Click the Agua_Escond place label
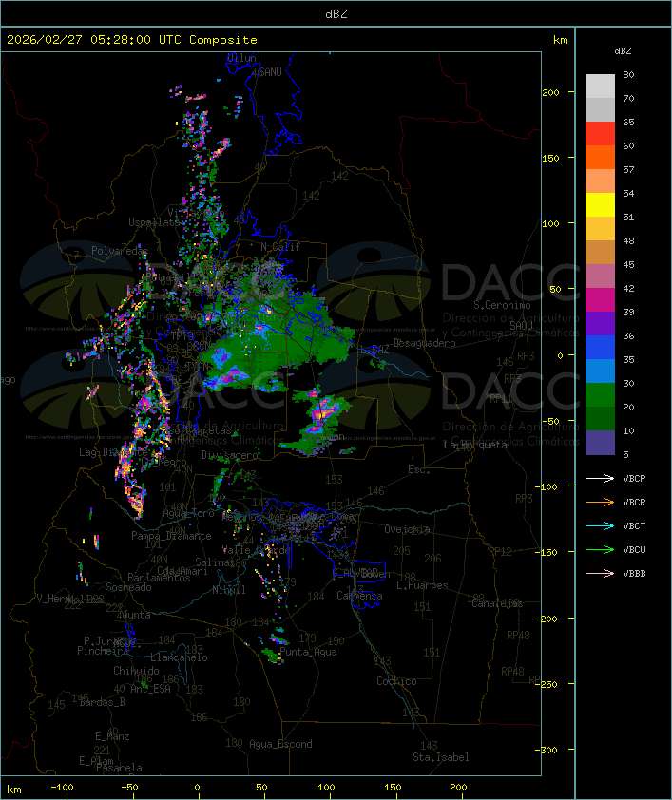672x800 pixels. (280, 744)
